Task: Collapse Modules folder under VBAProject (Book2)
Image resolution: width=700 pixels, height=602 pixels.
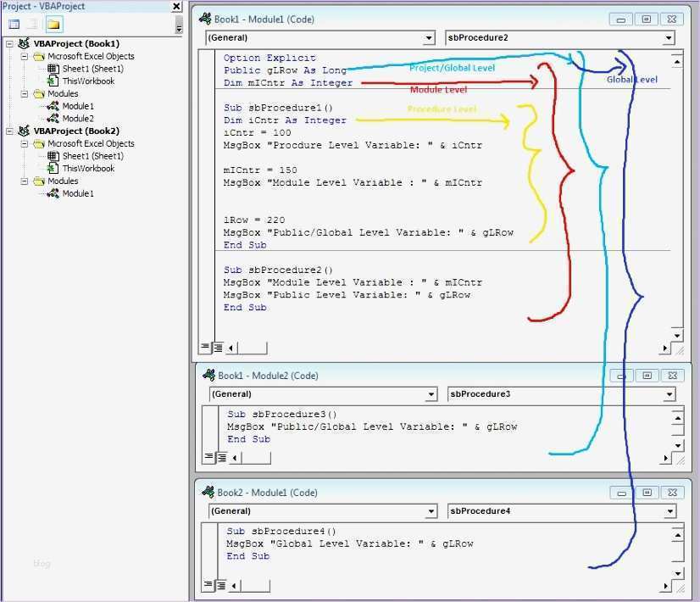Action: pos(25,181)
